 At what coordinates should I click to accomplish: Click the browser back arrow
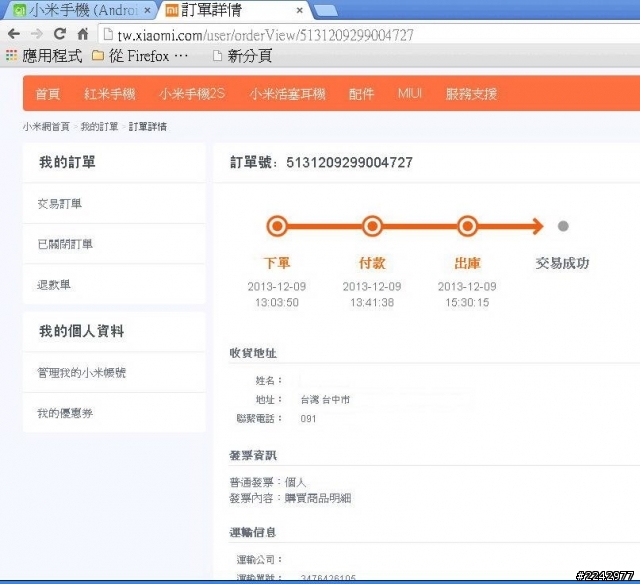tap(14, 34)
